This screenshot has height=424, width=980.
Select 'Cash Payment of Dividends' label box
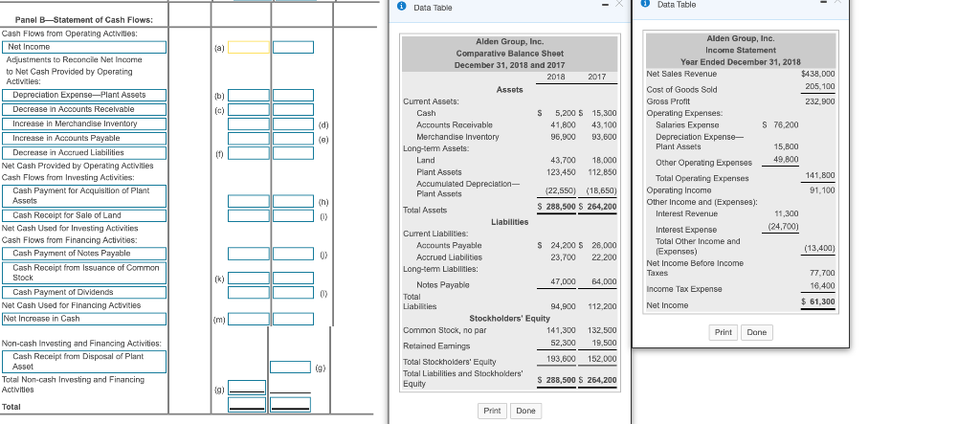(85, 292)
